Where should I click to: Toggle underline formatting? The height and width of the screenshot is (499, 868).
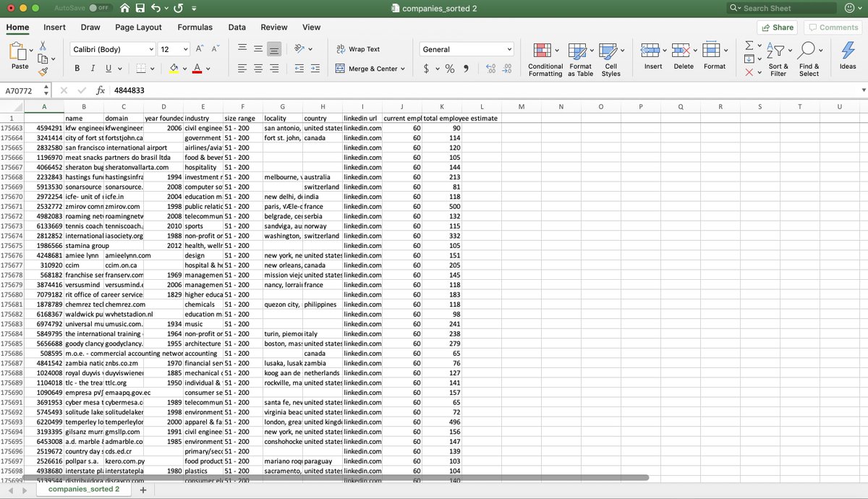[109, 69]
